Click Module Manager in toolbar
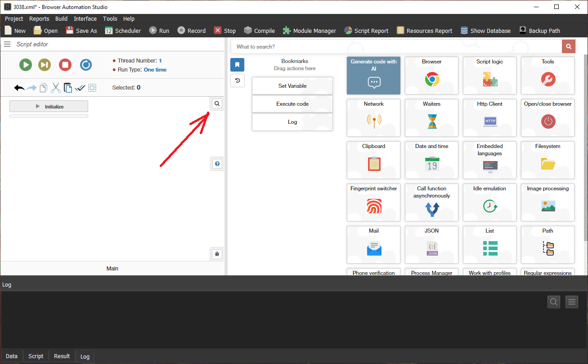This screenshot has width=588, height=364. point(310,31)
